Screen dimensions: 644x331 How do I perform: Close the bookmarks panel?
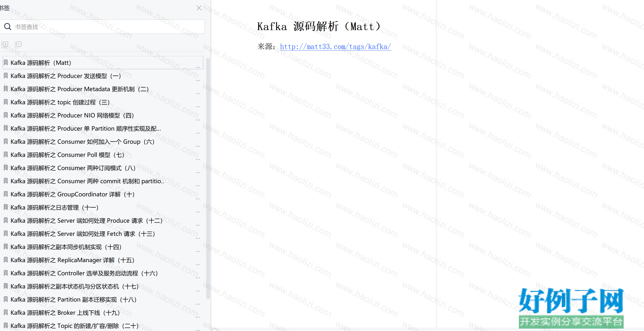(x=199, y=8)
